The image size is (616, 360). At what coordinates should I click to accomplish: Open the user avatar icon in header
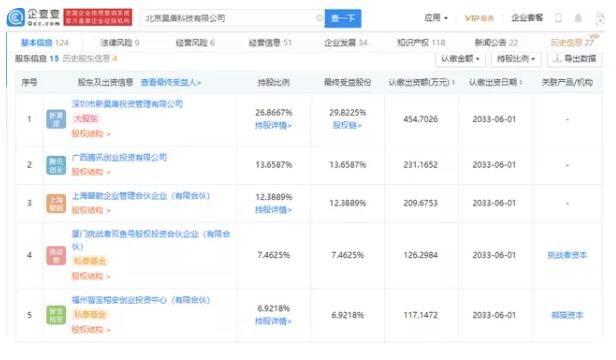click(x=600, y=18)
